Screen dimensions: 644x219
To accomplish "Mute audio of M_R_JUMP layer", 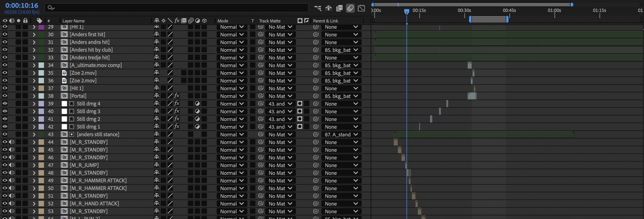I will tap(12, 165).
